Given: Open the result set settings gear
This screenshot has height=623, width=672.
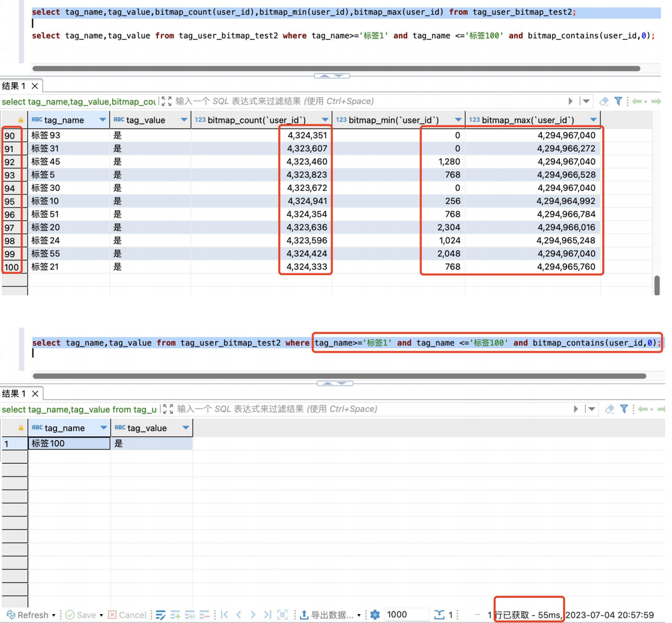Looking at the screenshot, I should (375, 615).
